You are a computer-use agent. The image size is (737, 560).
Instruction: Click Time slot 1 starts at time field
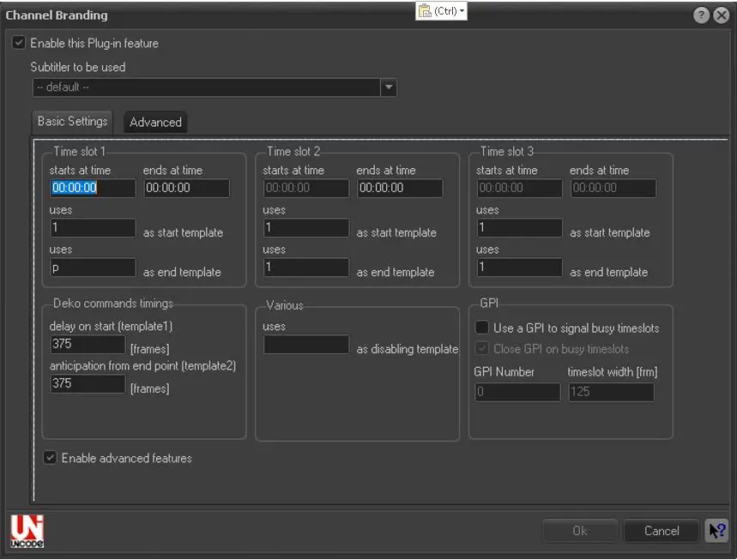coord(93,188)
